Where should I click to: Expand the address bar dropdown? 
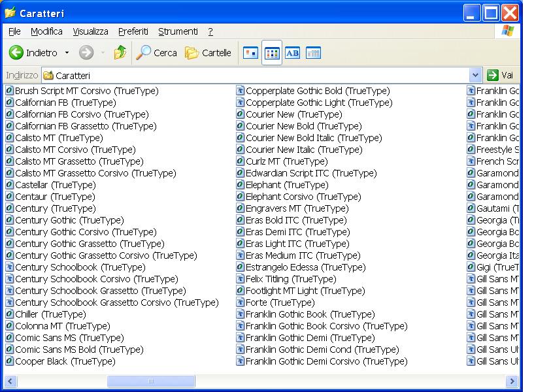coord(475,75)
